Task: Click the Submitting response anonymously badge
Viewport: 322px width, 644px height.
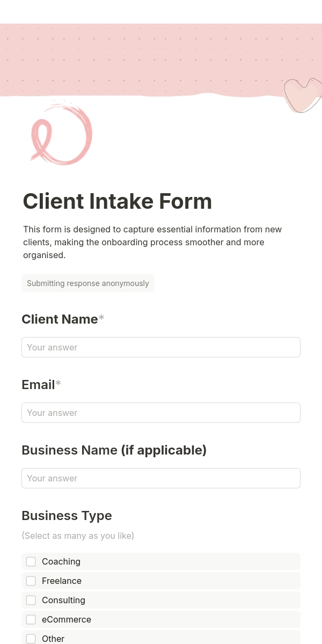Action: [x=88, y=283]
